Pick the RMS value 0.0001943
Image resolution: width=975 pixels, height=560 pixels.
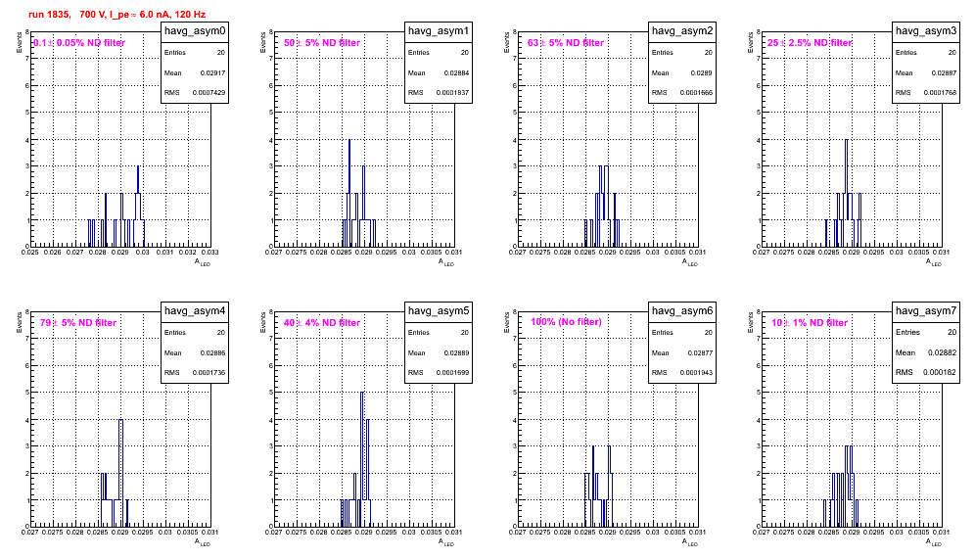click(x=696, y=373)
